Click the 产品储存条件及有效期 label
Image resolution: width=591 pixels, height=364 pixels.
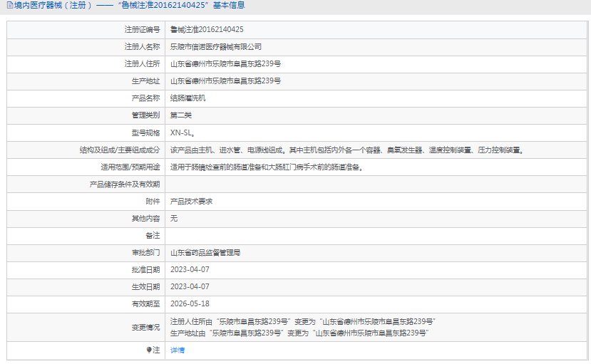[124, 184]
